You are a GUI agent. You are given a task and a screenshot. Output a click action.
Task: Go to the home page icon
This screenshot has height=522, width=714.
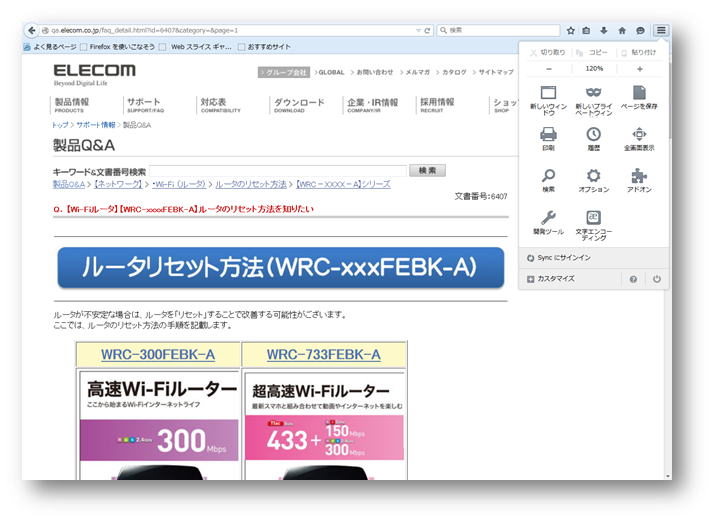622,31
